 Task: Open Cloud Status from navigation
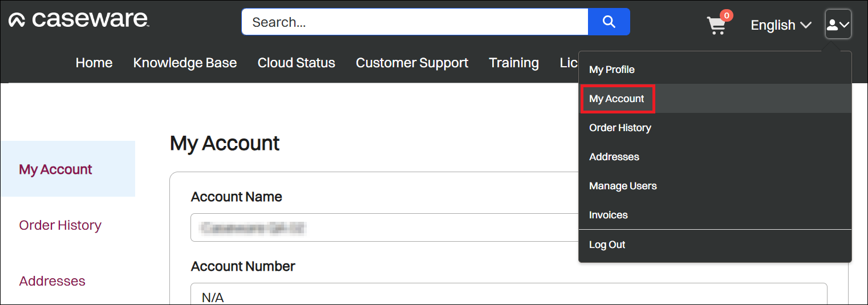(296, 63)
